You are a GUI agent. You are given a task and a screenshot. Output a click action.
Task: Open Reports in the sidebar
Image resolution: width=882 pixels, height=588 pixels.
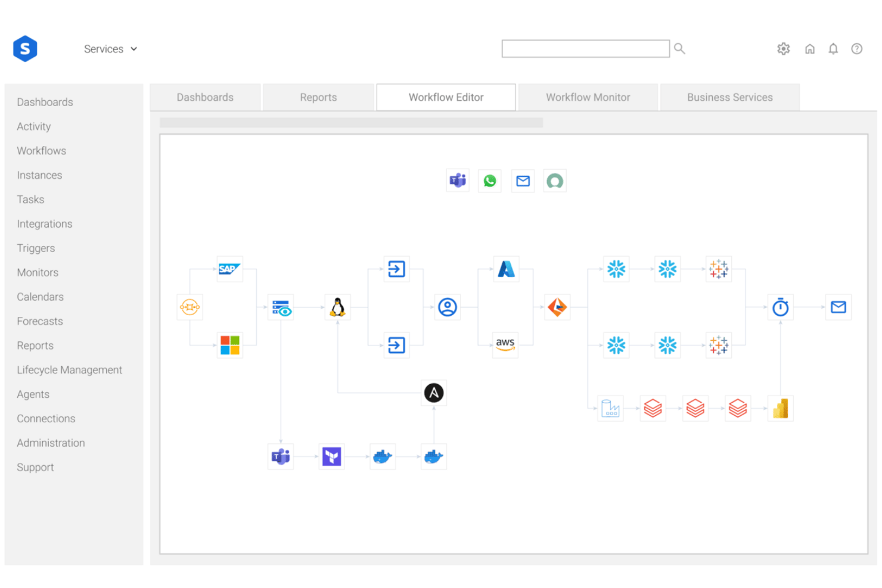pyautogui.click(x=35, y=346)
